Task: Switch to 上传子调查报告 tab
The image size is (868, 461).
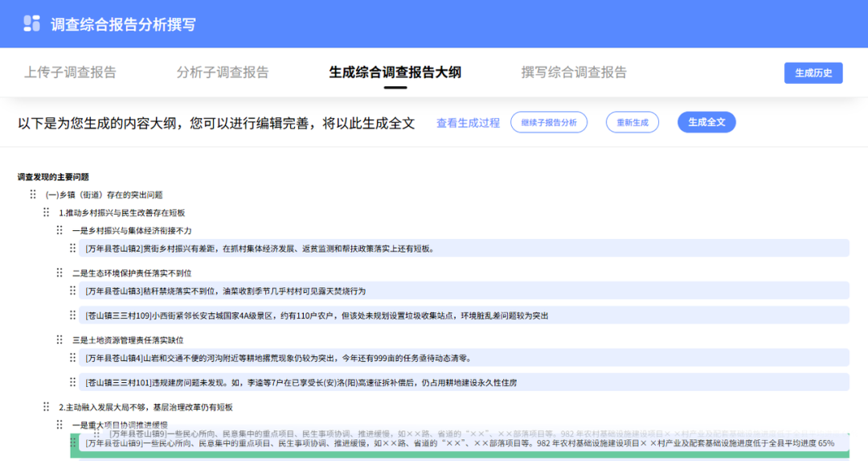Action: (70, 72)
